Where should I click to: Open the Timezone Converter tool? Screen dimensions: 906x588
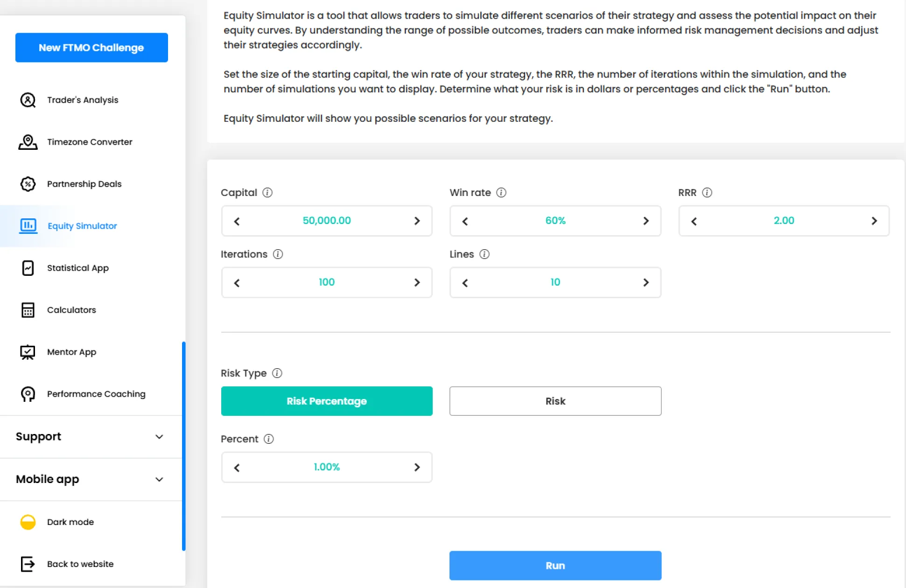coord(90,142)
